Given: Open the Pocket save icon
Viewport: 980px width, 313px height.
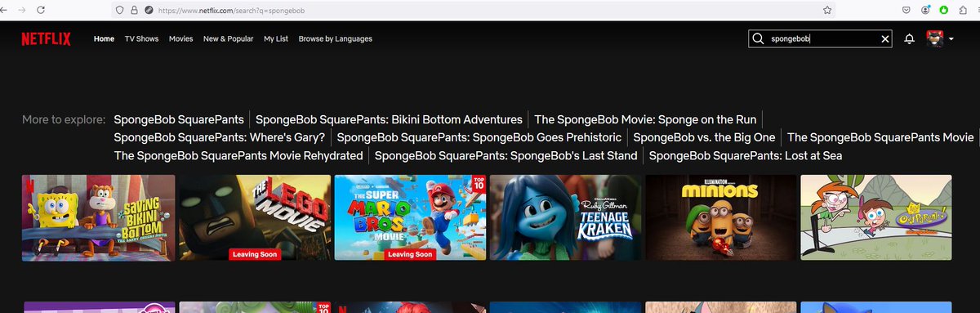Looking at the screenshot, I should coord(906,10).
